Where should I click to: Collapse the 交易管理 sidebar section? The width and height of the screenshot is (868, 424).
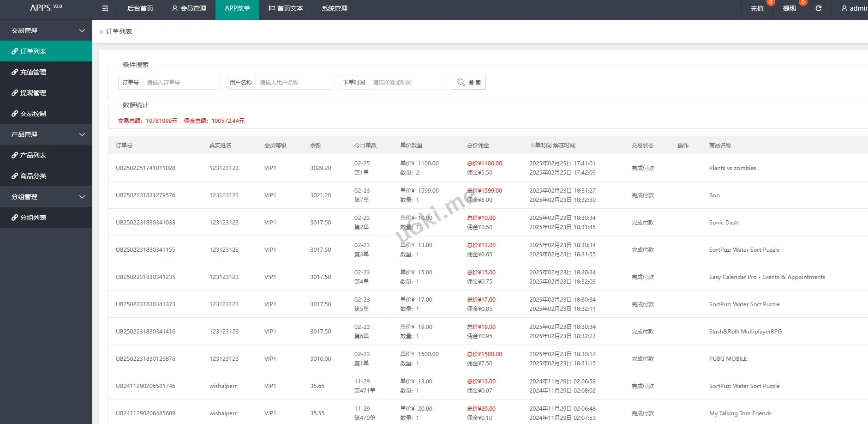point(82,30)
